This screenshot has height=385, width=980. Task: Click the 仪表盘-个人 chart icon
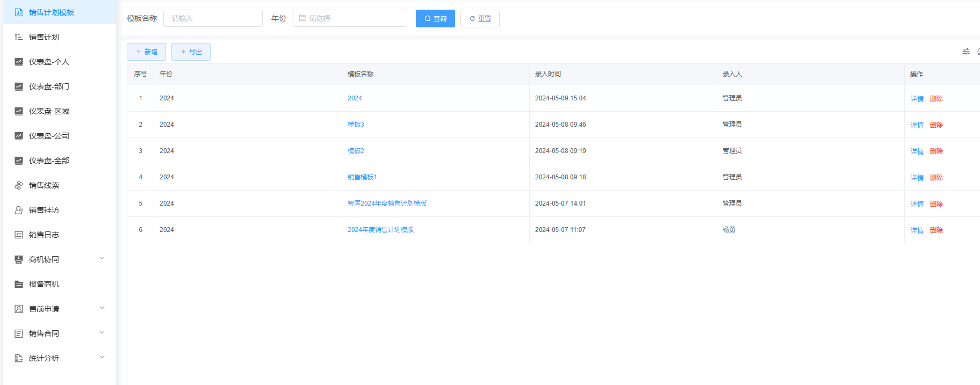19,62
